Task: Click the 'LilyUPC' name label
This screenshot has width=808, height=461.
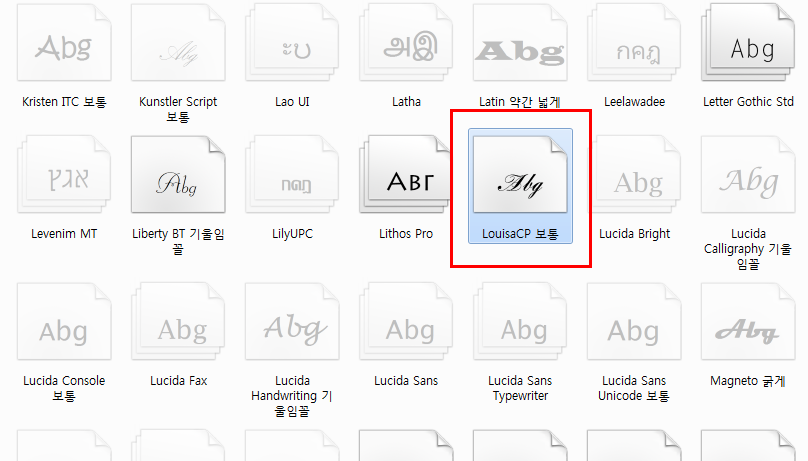Action: click(x=292, y=234)
